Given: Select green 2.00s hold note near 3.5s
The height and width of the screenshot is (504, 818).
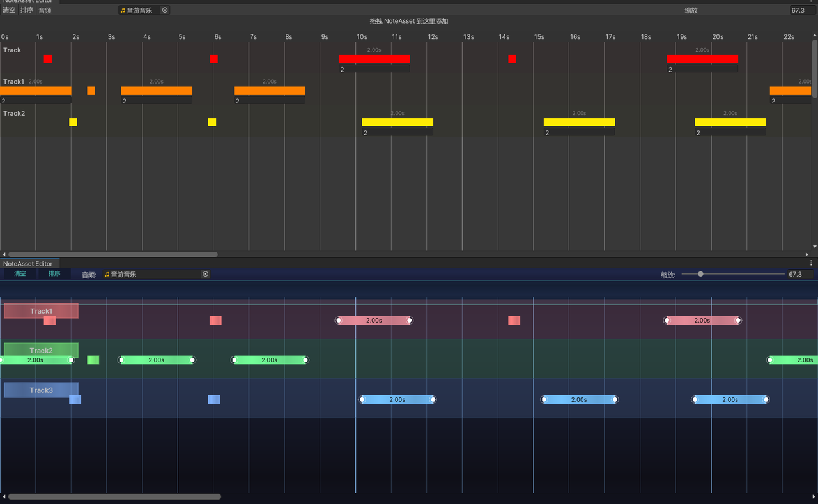Looking at the screenshot, I should [x=157, y=360].
